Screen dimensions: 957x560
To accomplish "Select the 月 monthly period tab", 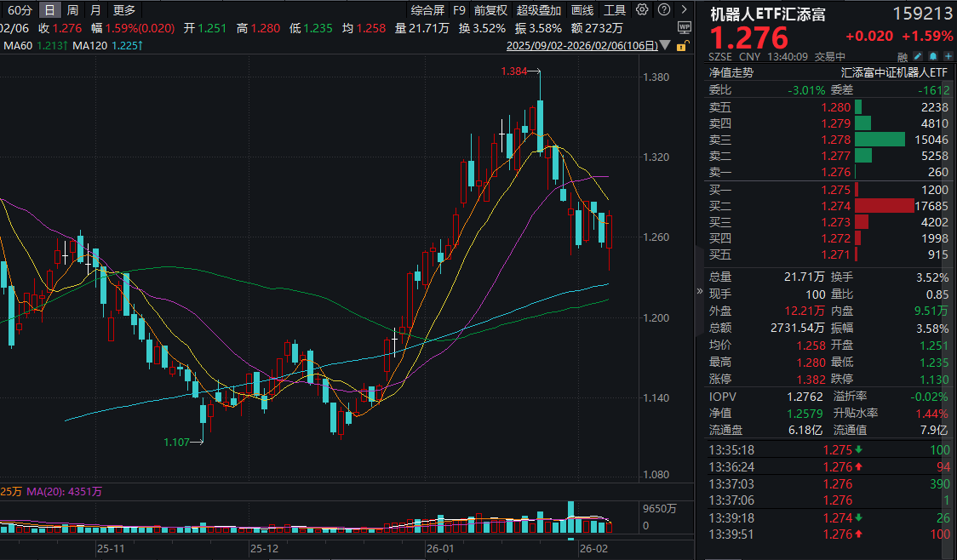I will 95,10.
